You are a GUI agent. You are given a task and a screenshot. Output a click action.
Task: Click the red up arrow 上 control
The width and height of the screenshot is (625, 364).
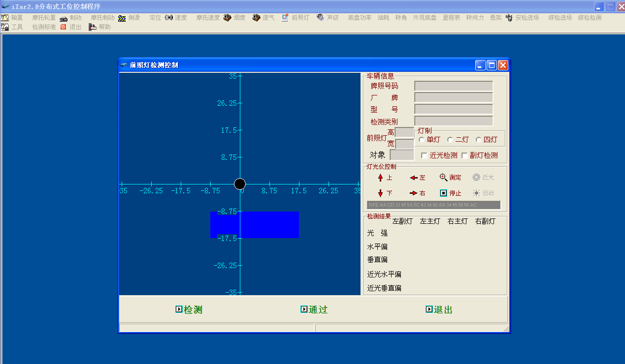(x=380, y=178)
